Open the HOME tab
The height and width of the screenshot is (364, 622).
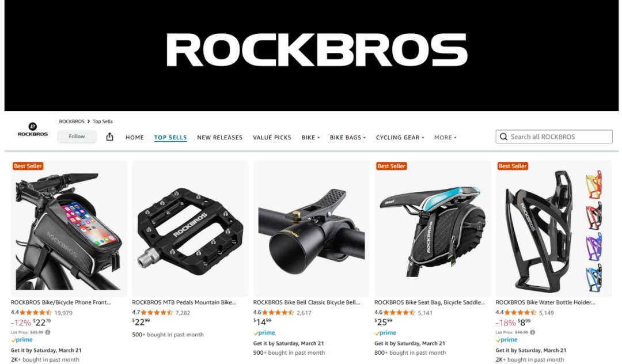pyautogui.click(x=134, y=138)
